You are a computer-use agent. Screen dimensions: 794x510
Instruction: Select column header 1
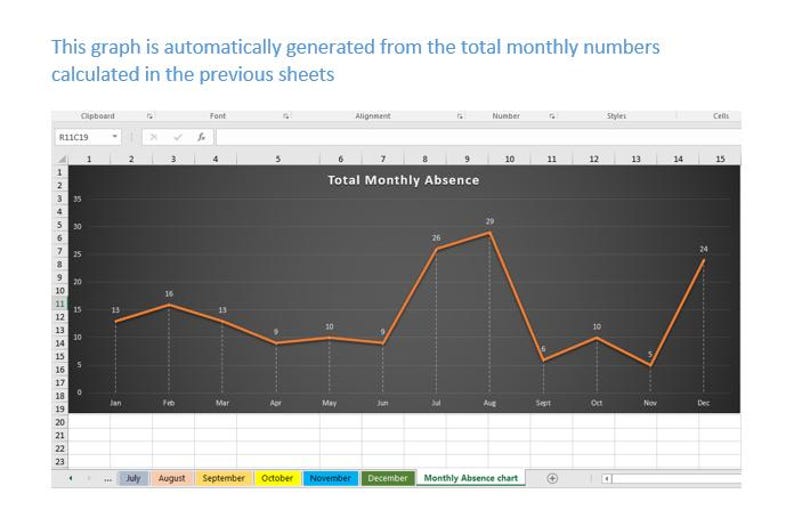(89, 159)
